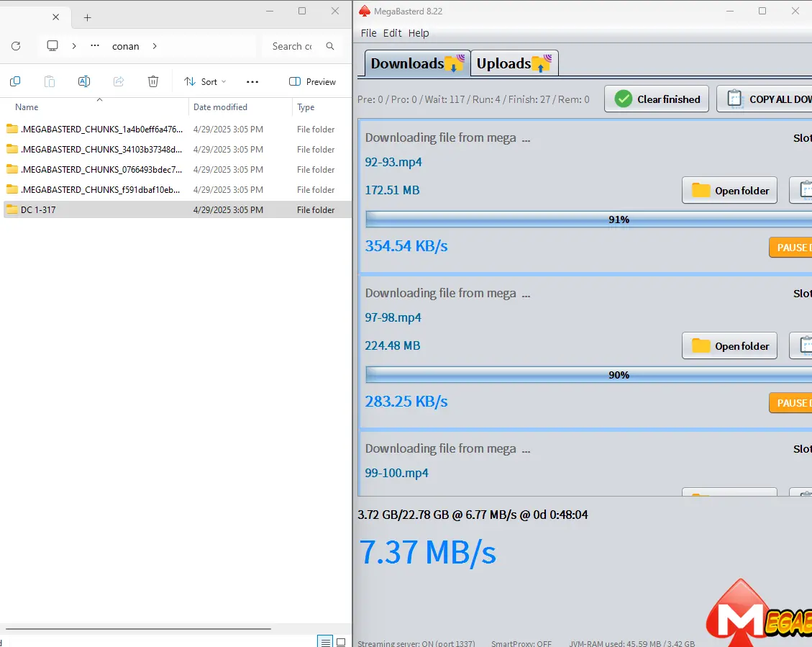Switch to the Downloads tab

click(x=417, y=63)
